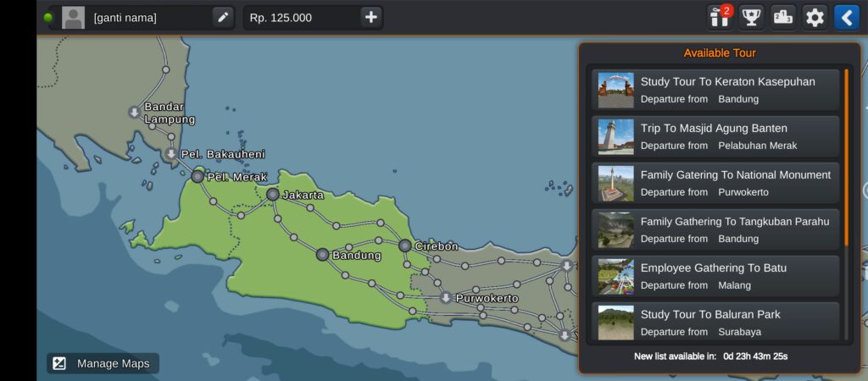
Task: Click the pencil icon to edit name
Action: [x=223, y=17]
